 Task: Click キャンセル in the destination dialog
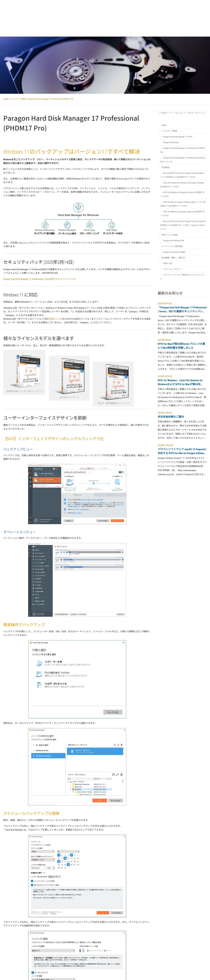tap(115, 800)
